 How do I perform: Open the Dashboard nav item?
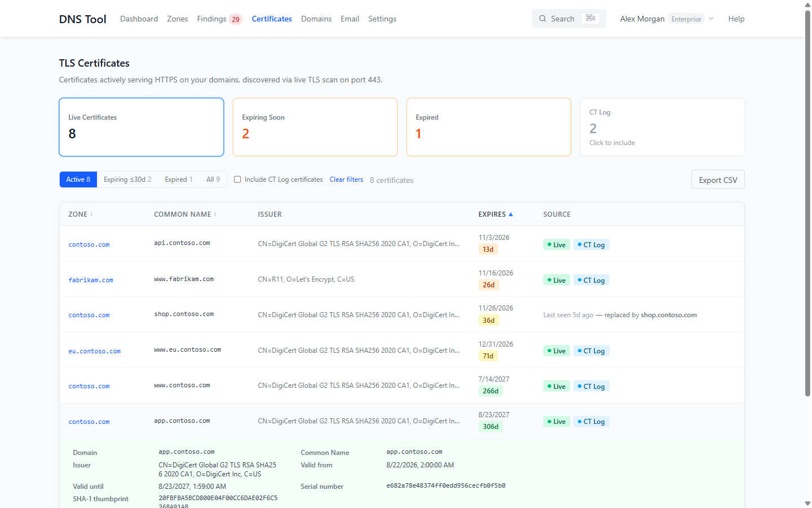click(x=139, y=19)
